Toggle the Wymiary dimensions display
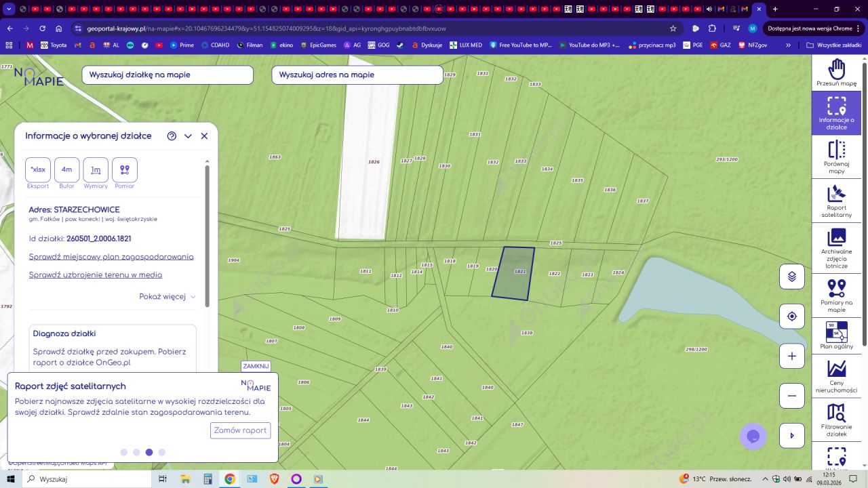The height and width of the screenshot is (488, 868). point(96,170)
